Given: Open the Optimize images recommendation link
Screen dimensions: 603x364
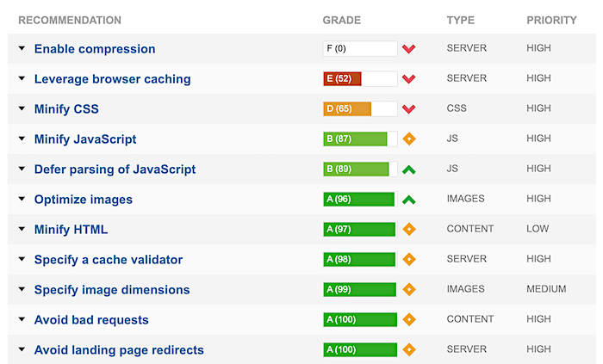Looking at the screenshot, I should (84, 200).
